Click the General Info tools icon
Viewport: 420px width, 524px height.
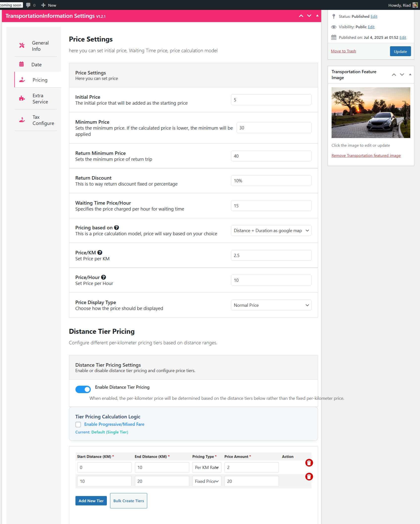coord(22,46)
